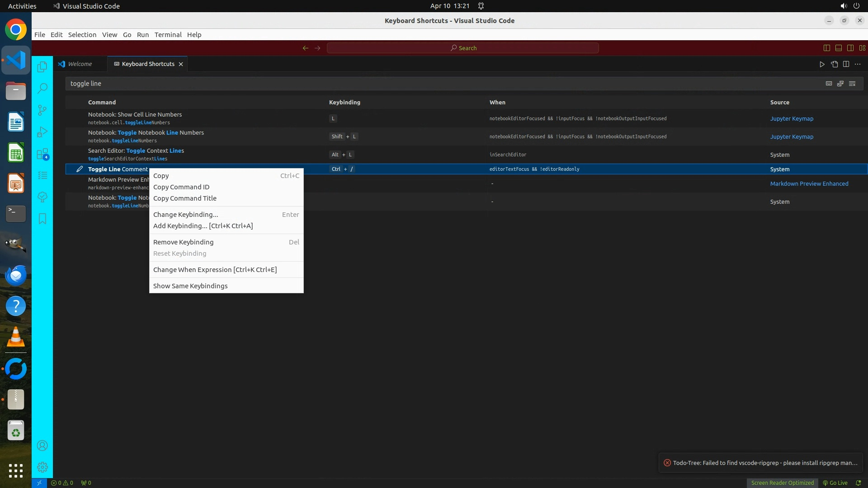Open the Accounts menu icon
The width and height of the screenshot is (868, 488).
42,446
